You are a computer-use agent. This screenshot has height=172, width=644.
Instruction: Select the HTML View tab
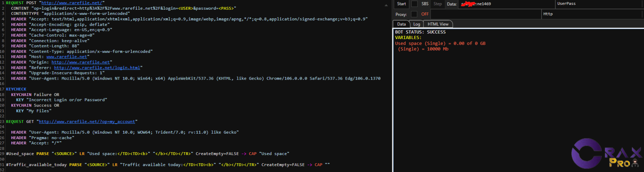point(438,24)
